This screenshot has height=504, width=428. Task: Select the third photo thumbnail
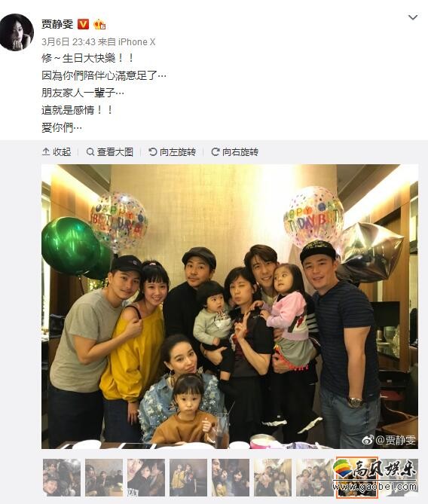(x=146, y=478)
